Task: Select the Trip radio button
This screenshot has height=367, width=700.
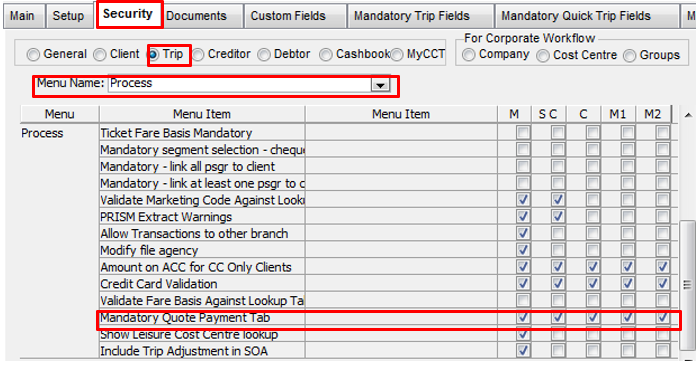Action: click(153, 55)
